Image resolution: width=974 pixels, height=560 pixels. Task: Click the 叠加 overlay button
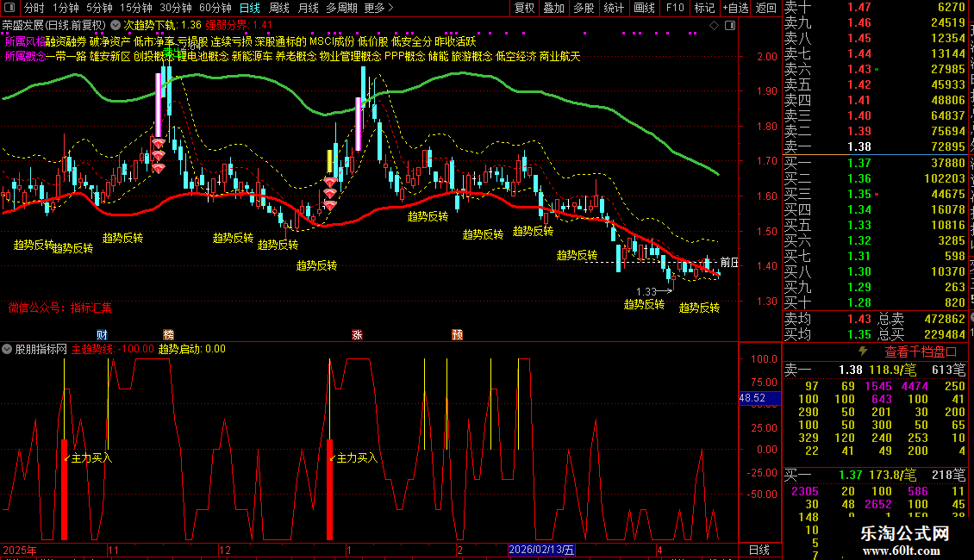pyautogui.click(x=553, y=8)
